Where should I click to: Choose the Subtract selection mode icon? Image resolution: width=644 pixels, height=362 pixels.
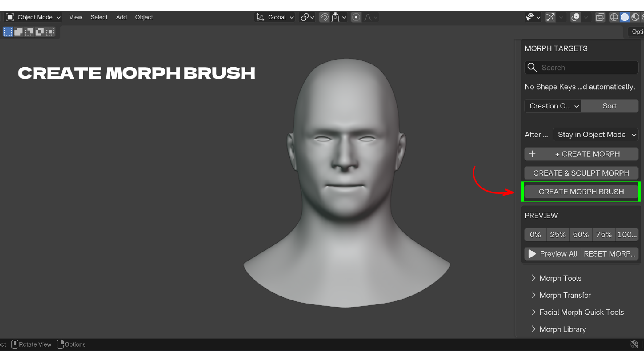(29, 32)
